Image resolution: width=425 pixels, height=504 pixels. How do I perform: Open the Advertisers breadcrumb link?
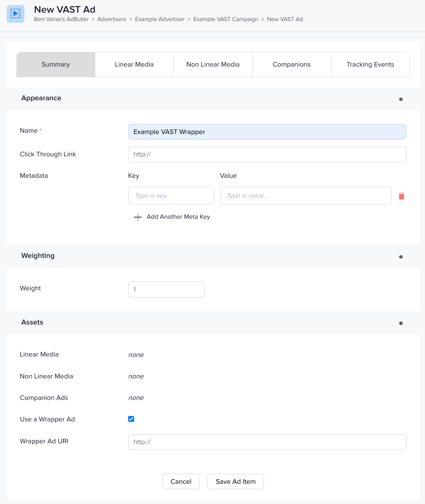(x=112, y=19)
